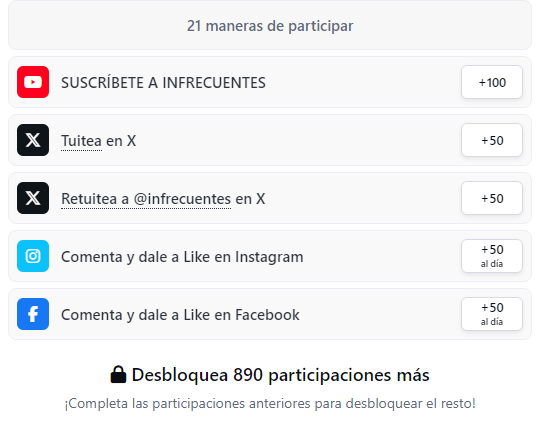The width and height of the screenshot is (540, 435).
Task: Expand Retuitea a @infrecuentes en X entry
Action: pos(270,198)
